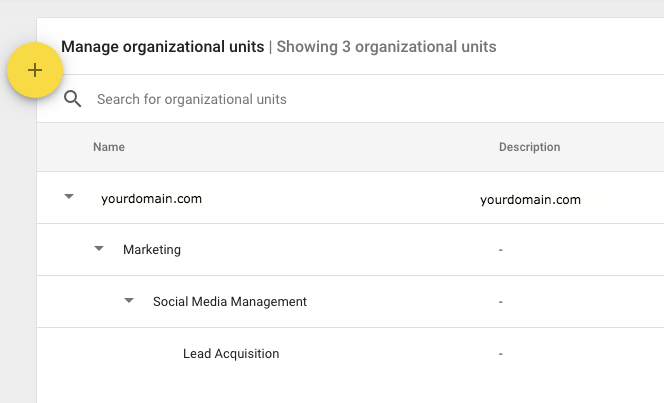The image size is (664, 403).
Task: Click Social Media Management description dash
Action: pos(501,302)
